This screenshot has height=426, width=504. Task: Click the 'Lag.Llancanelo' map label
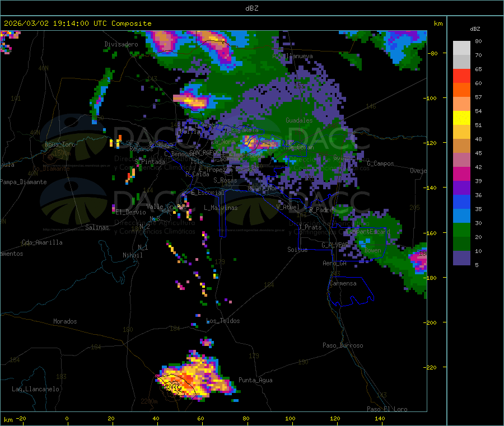36,389
